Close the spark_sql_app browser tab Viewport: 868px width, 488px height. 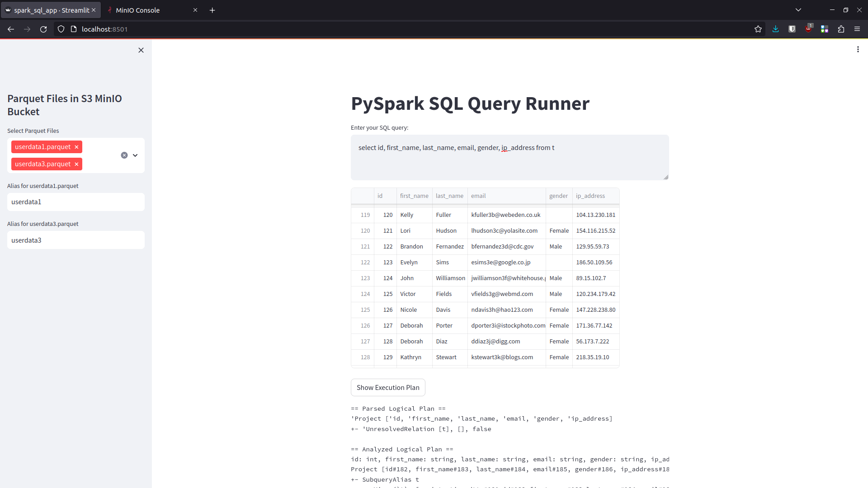pos(94,10)
